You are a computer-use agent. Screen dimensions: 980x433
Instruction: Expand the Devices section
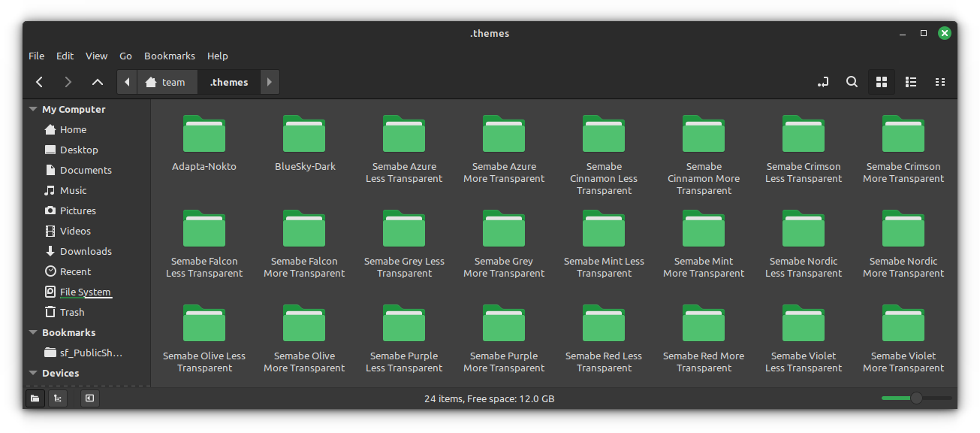tap(32, 372)
